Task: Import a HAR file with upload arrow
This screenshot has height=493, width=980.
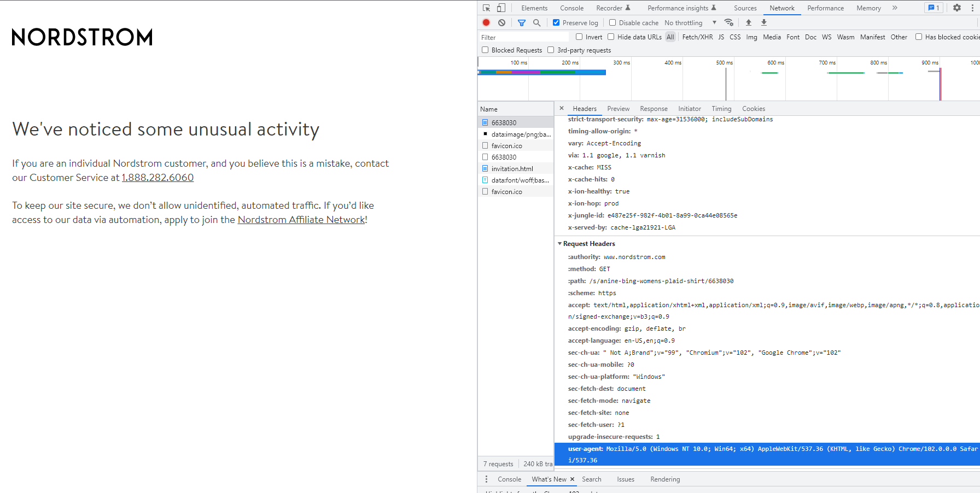Action: click(x=749, y=22)
